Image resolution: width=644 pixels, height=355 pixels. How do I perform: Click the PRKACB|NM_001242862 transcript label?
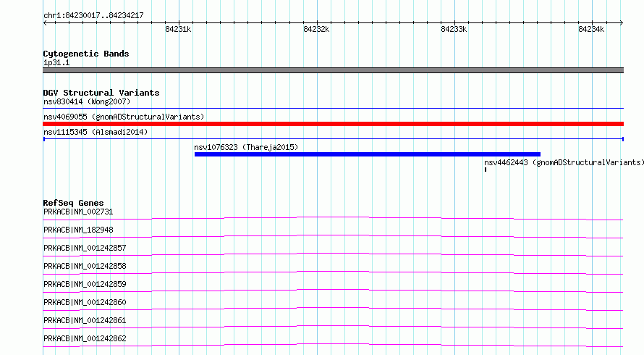click(x=85, y=338)
